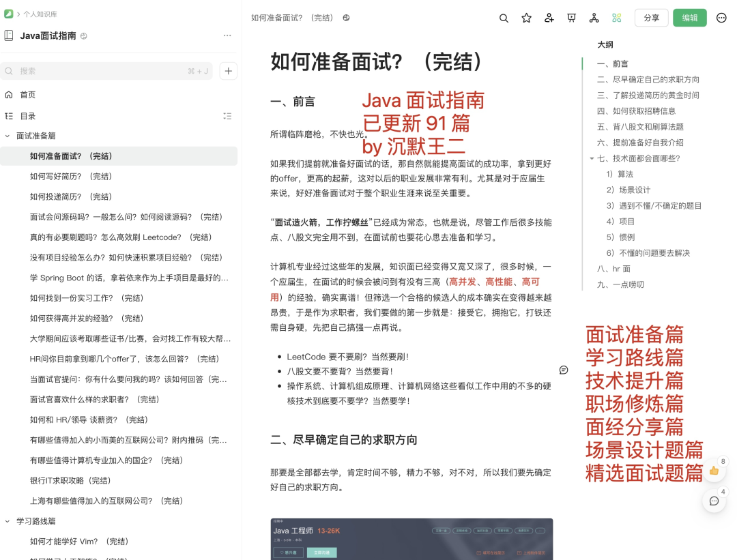
Task: Click the header title 如何准备面试？（完结）
Action: coord(293,18)
